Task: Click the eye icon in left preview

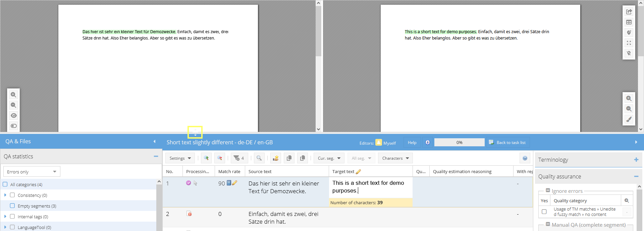Action: tap(13, 115)
